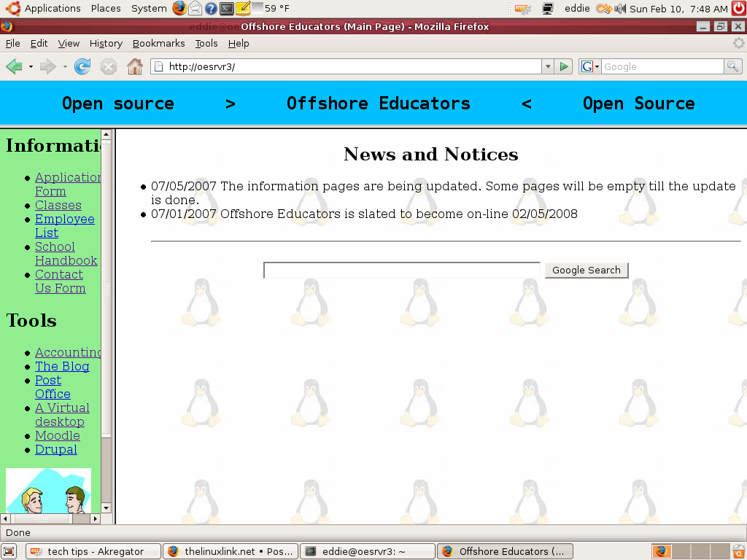The image size is (747, 560).
Task: Click the sidebar scroll-right arrow
Action: tap(96, 518)
